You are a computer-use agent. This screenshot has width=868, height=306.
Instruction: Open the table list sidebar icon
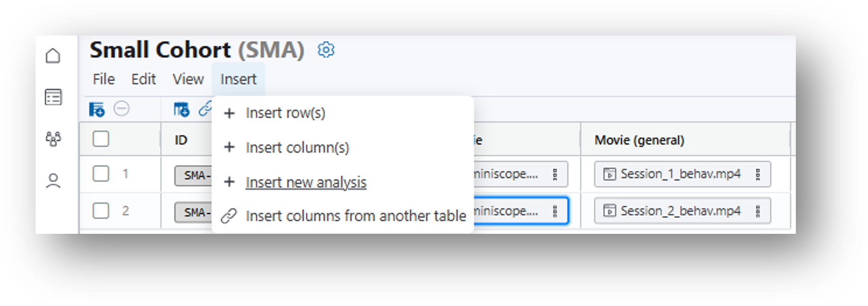point(53,97)
